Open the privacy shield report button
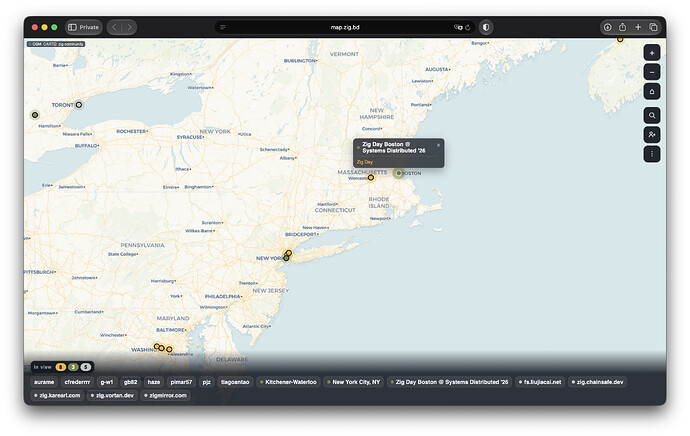Viewport: 690px width, 436px height. click(x=486, y=27)
